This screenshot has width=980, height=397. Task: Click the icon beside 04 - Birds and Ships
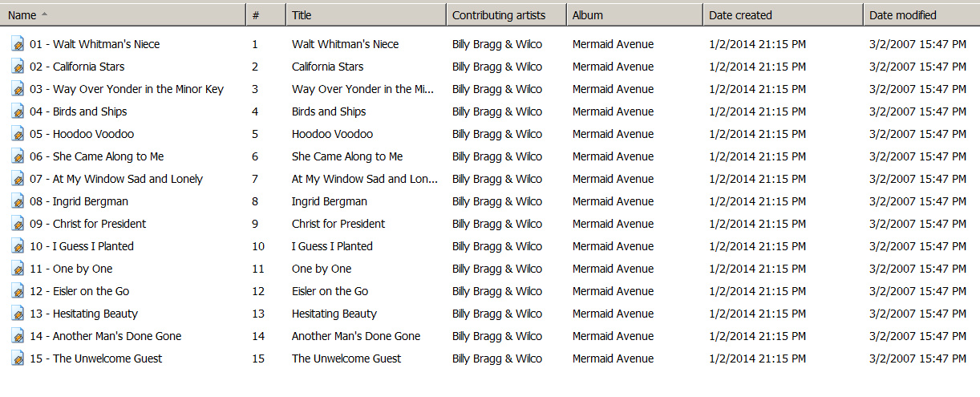[18, 111]
